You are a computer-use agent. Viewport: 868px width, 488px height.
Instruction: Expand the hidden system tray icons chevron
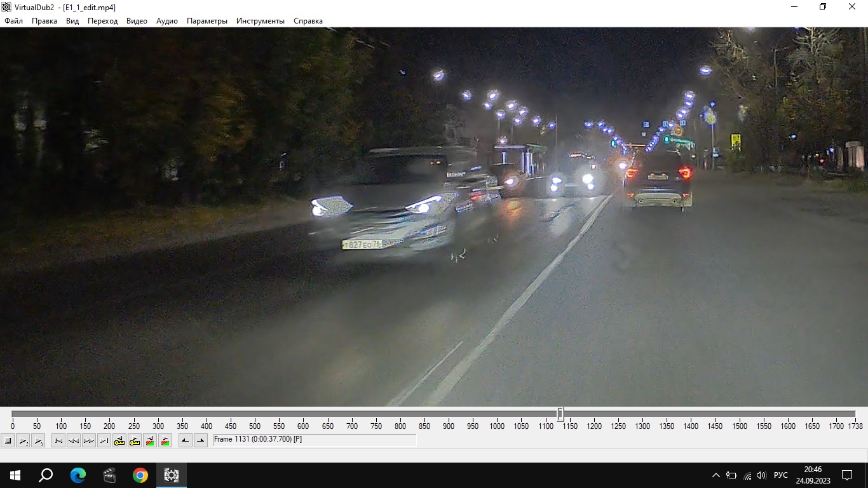(716, 475)
